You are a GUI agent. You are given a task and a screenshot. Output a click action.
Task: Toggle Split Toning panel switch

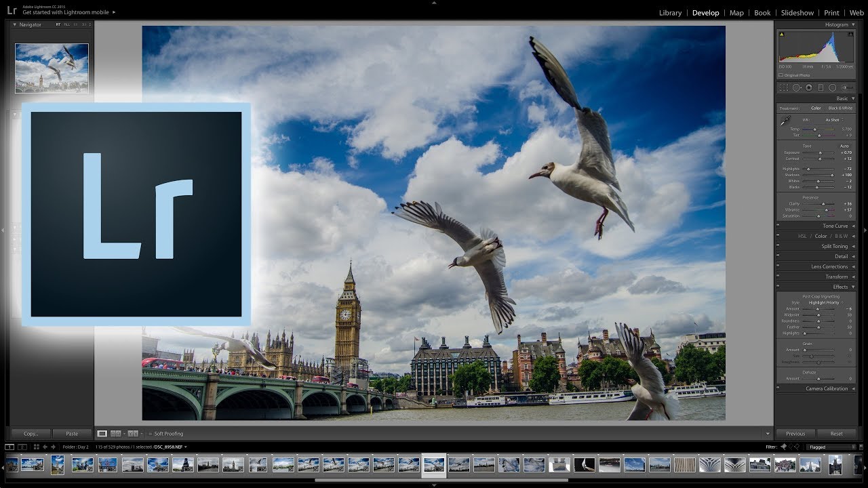pyautogui.click(x=778, y=246)
